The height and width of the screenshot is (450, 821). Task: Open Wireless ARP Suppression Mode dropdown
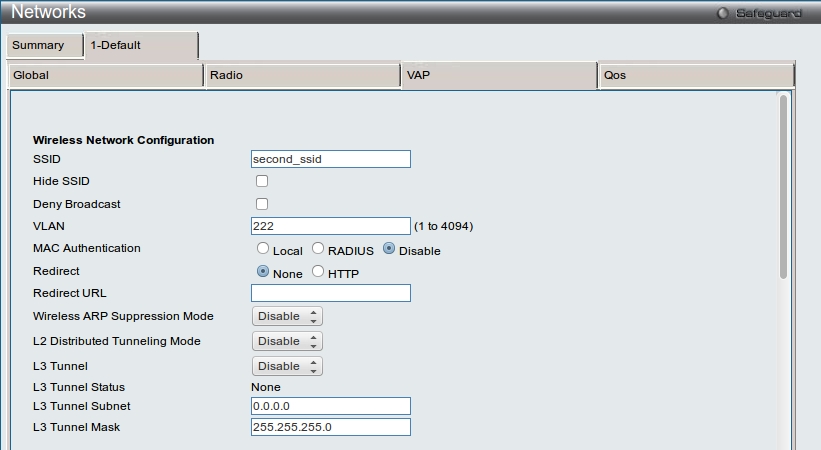point(287,316)
